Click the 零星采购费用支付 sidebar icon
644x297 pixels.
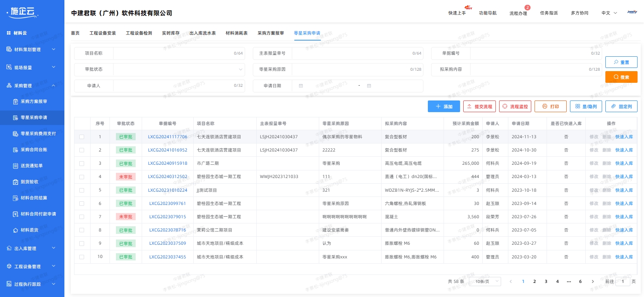pyautogui.click(x=15, y=134)
